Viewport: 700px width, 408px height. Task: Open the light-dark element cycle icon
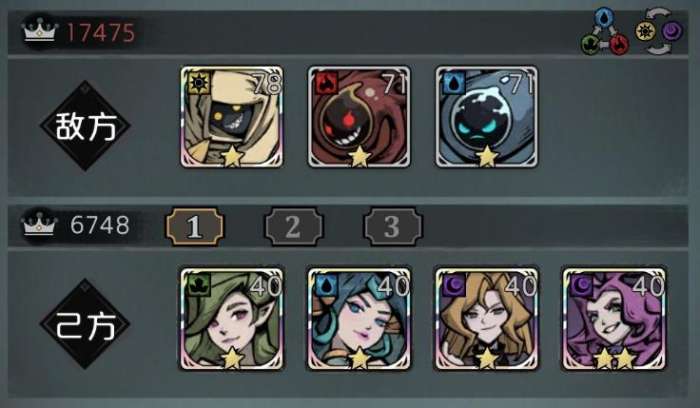[x=659, y=31]
